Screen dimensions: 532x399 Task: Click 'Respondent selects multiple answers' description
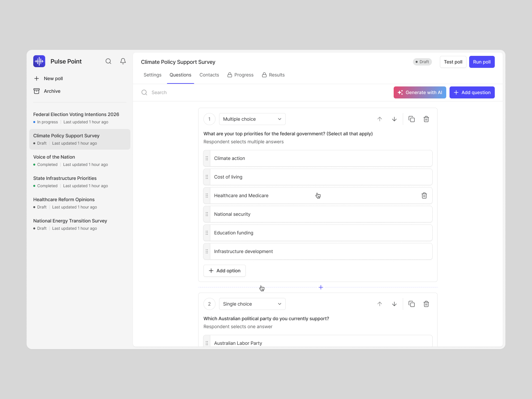pyautogui.click(x=243, y=142)
